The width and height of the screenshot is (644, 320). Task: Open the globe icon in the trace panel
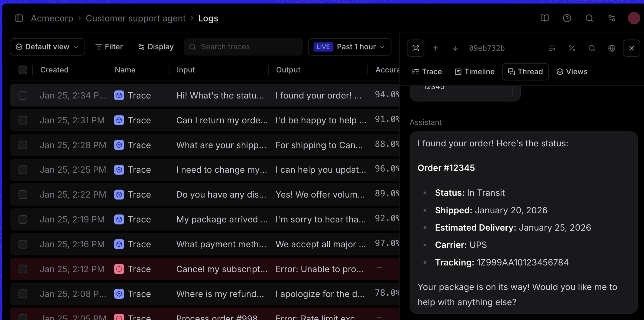(612, 48)
